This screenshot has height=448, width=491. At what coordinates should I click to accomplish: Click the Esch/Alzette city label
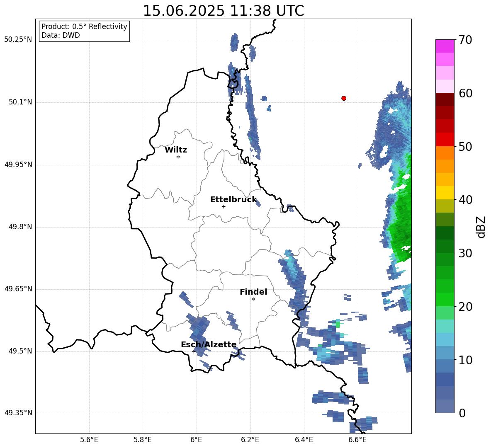[209, 345]
